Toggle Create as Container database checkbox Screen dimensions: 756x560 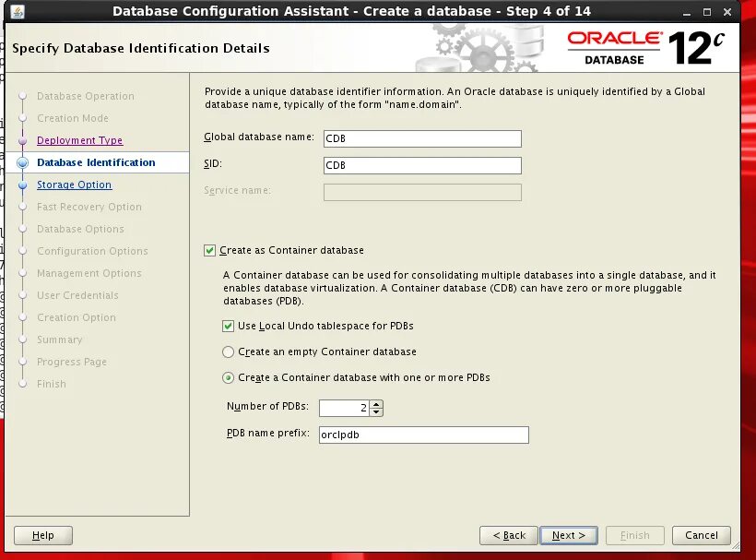pos(209,250)
